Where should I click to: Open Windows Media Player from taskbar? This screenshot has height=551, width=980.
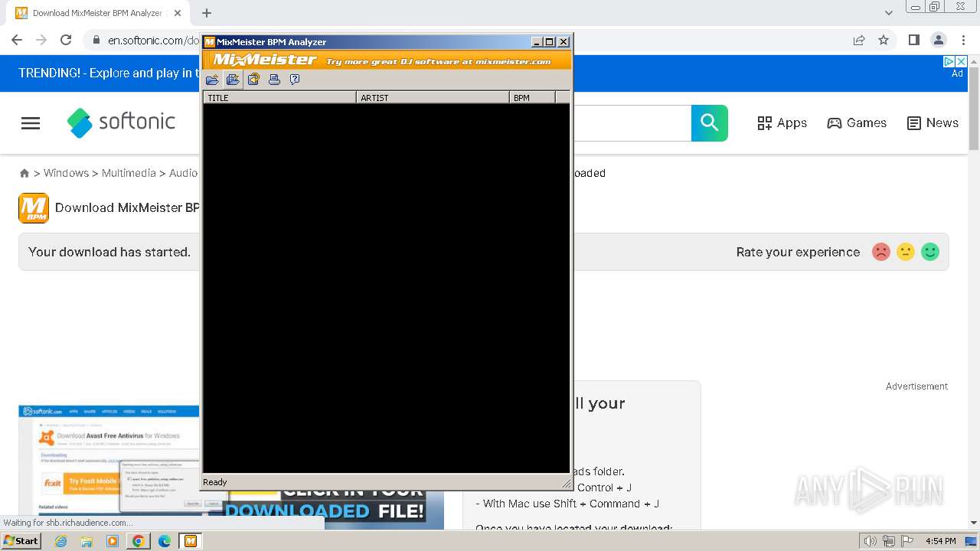click(x=113, y=541)
